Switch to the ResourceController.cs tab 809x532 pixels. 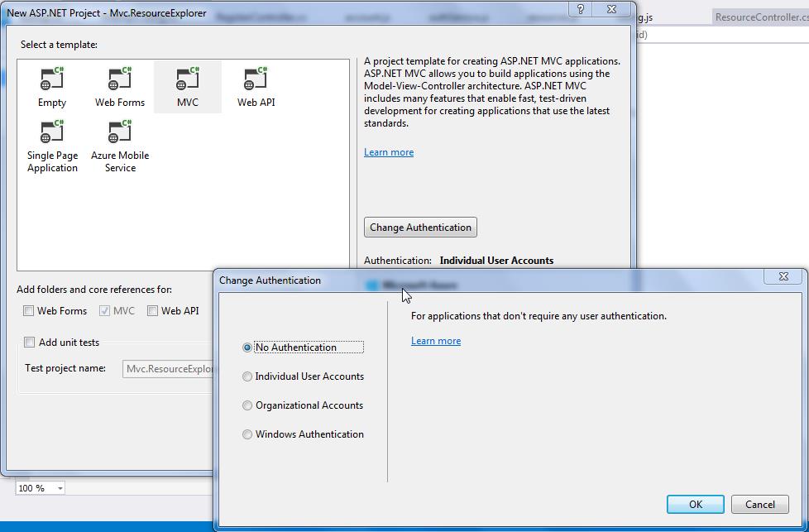tap(760, 17)
